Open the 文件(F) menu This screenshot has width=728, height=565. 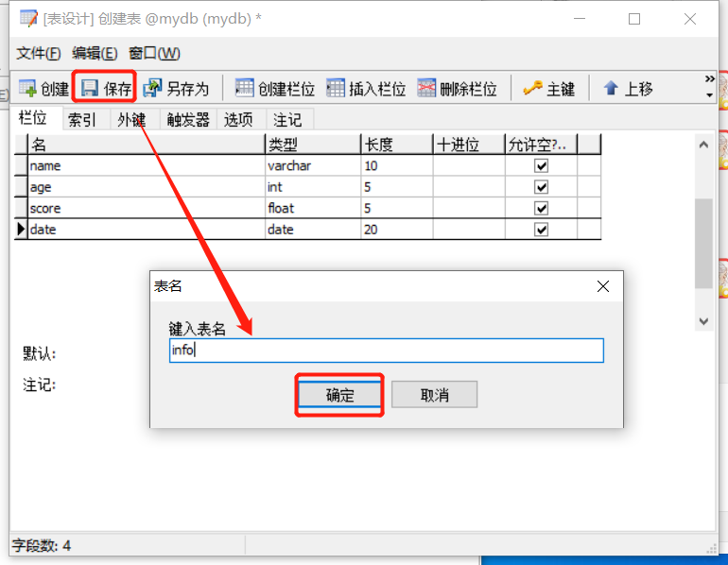click(39, 53)
